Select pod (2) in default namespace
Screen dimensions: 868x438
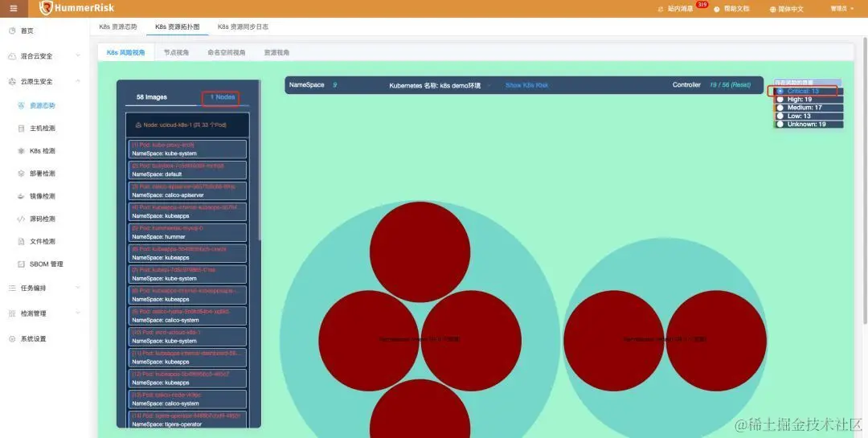point(187,170)
